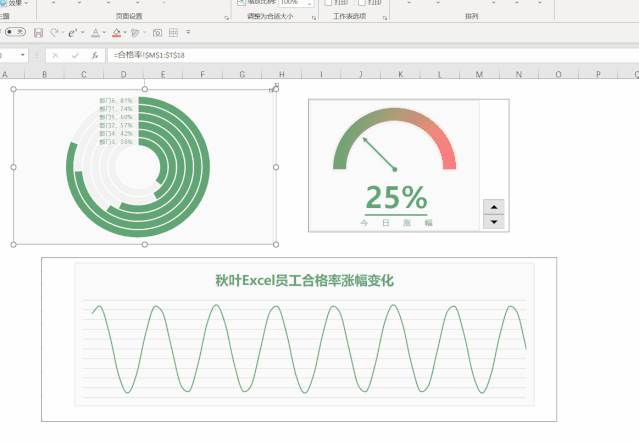Apply fill color with the paint bucket
The width and height of the screenshot is (639, 442).
click(x=117, y=33)
